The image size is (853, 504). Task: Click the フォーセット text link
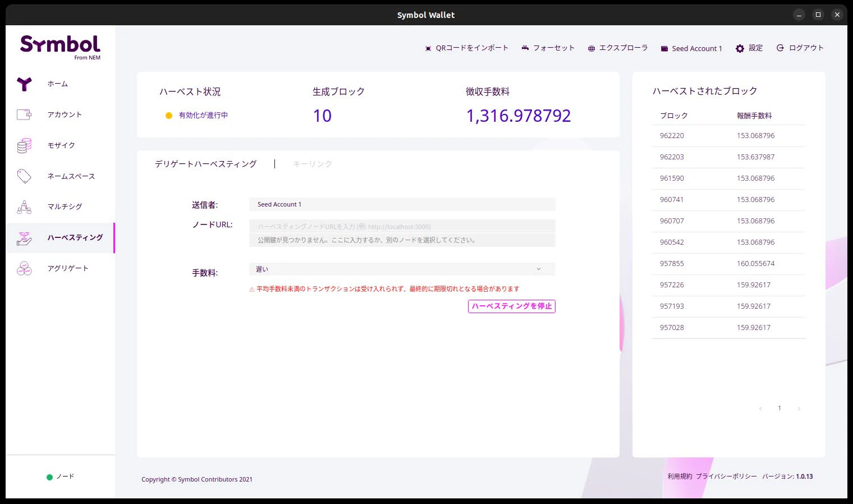(554, 48)
